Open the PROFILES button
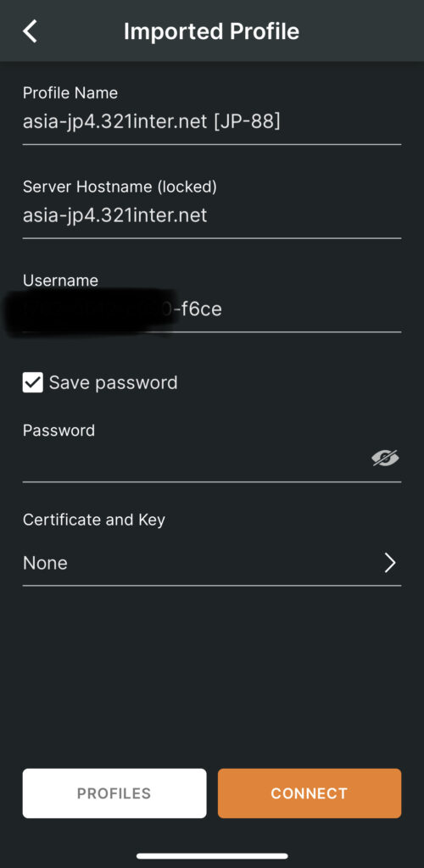The width and height of the screenshot is (424, 868). tap(114, 793)
